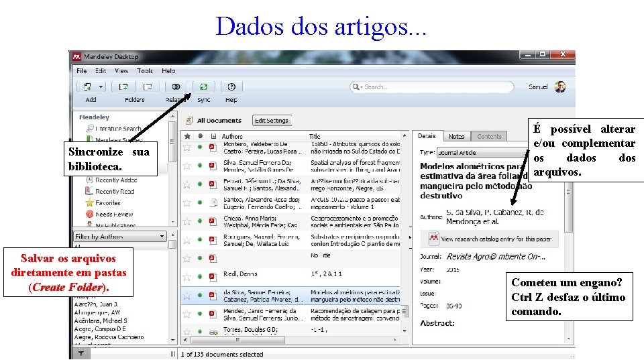Open the Add button dropdown arrow

(101, 86)
